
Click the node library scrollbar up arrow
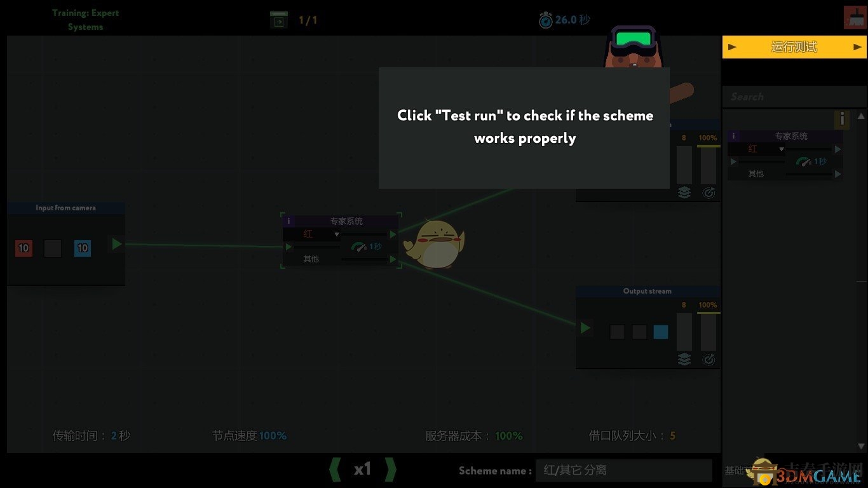click(861, 116)
